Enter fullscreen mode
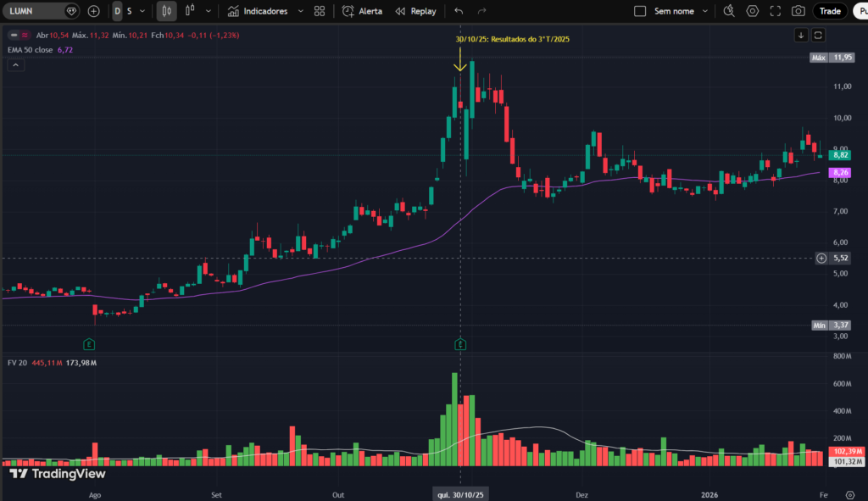868x501 pixels. pos(775,11)
